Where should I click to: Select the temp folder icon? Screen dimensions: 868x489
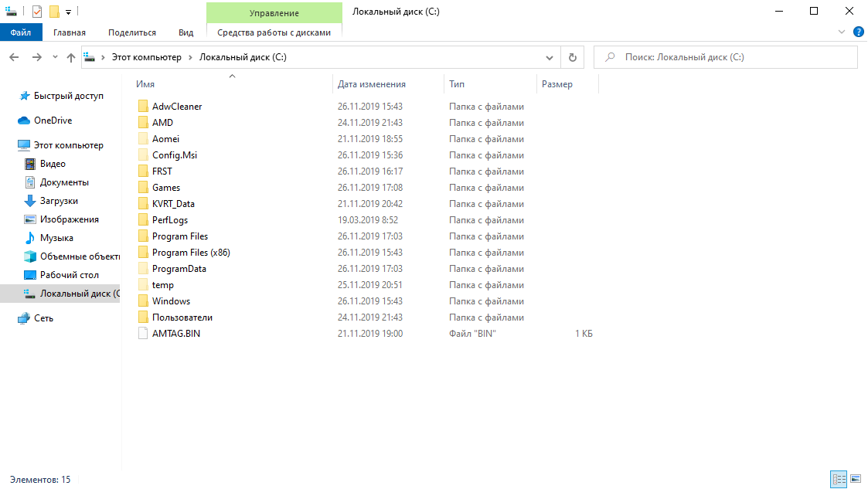143,285
